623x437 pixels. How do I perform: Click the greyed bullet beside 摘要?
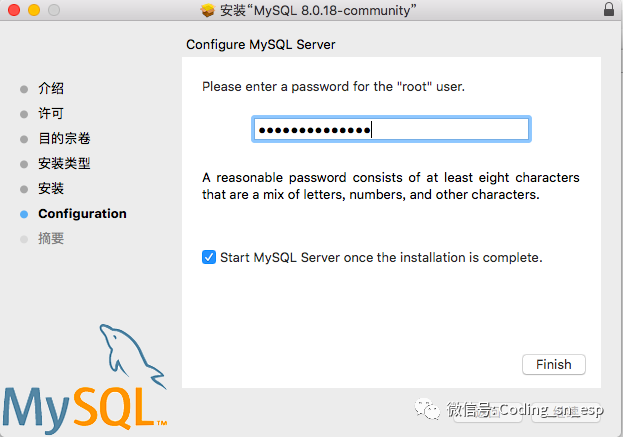click(24, 239)
